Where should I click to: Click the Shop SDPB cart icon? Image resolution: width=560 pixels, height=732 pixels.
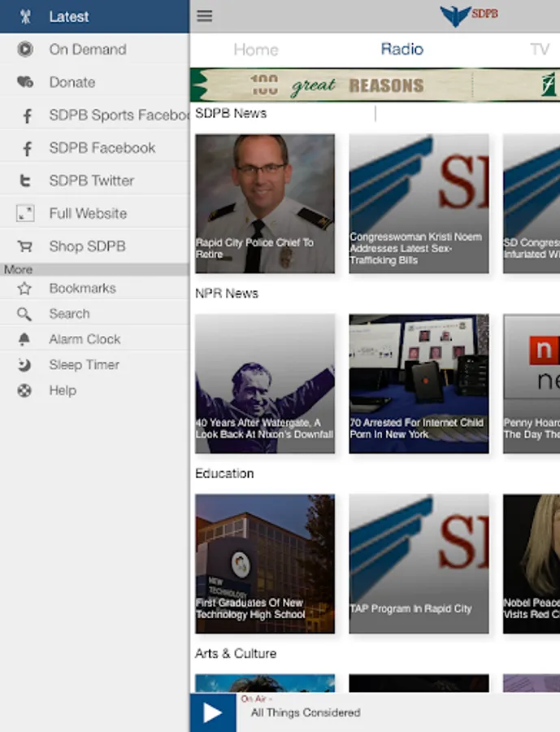[x=25, y=246]
